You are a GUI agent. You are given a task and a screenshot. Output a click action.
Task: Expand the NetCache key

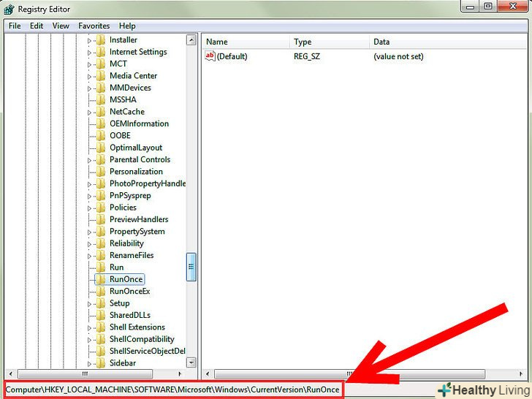point(90,113)
